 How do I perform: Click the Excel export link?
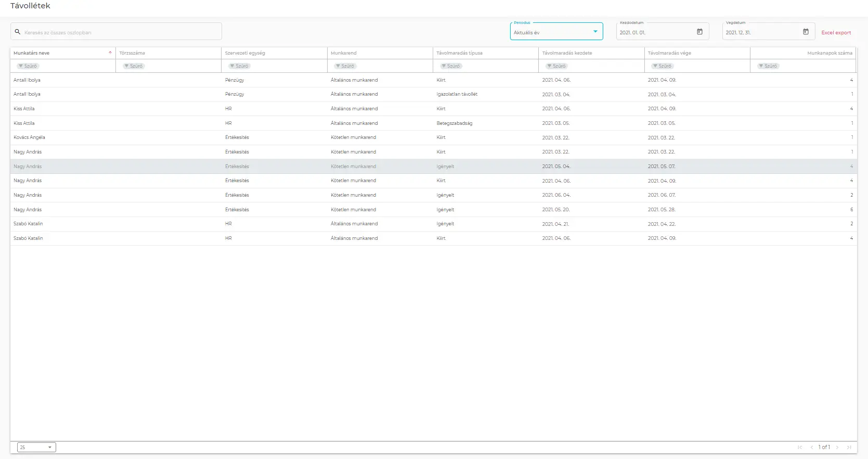tap(836, 33)
